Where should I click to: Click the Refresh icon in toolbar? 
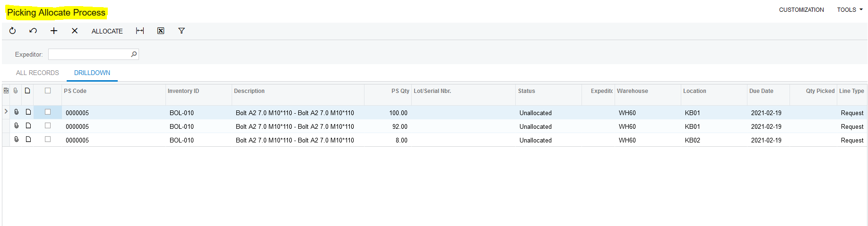tap(13, 31)
